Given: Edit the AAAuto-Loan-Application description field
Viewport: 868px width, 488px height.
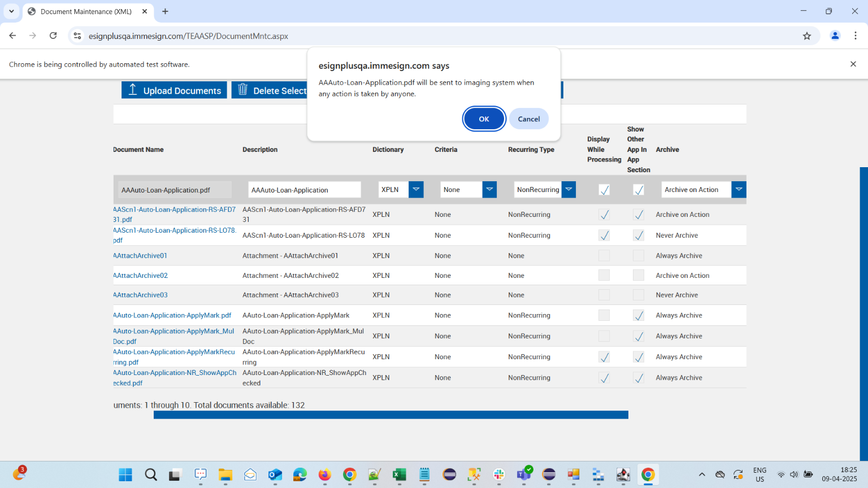Looking at the screenshot, I should [x=305, y=190].
